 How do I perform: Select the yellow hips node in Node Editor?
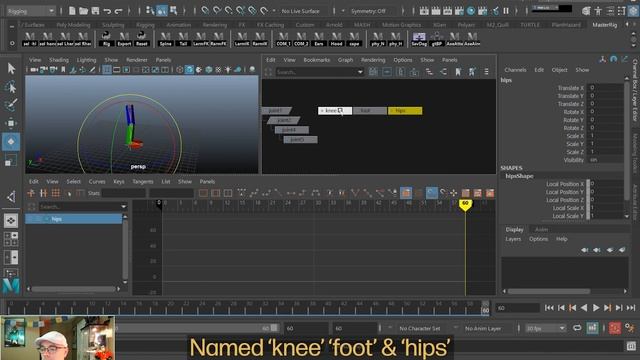tap(405, 111)
